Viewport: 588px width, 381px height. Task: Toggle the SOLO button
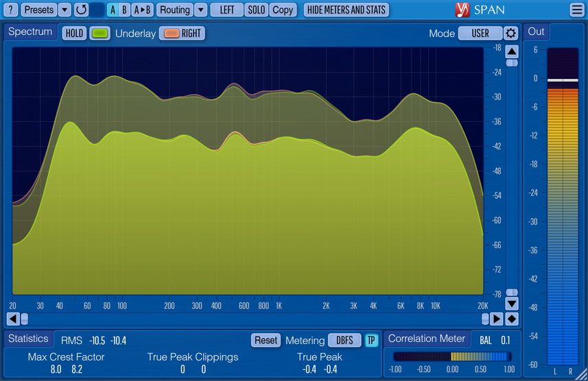pyautogui.click(x=256, y=10)
